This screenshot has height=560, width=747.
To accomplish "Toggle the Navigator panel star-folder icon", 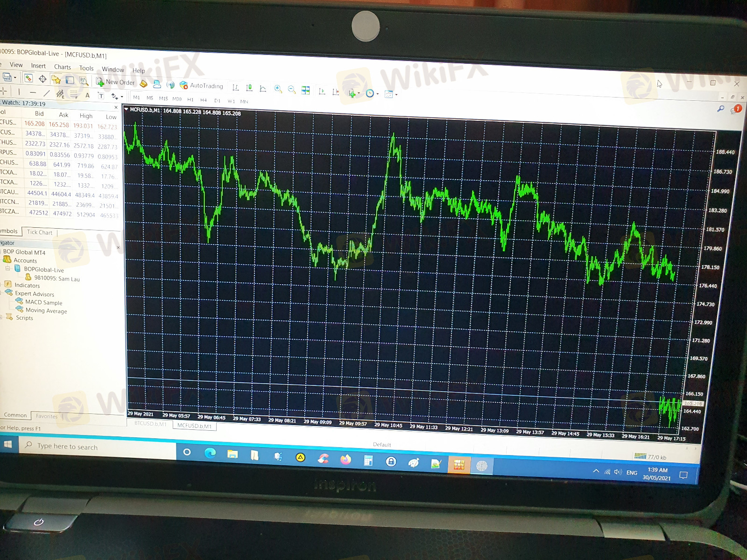I will [x=56, y=79].
